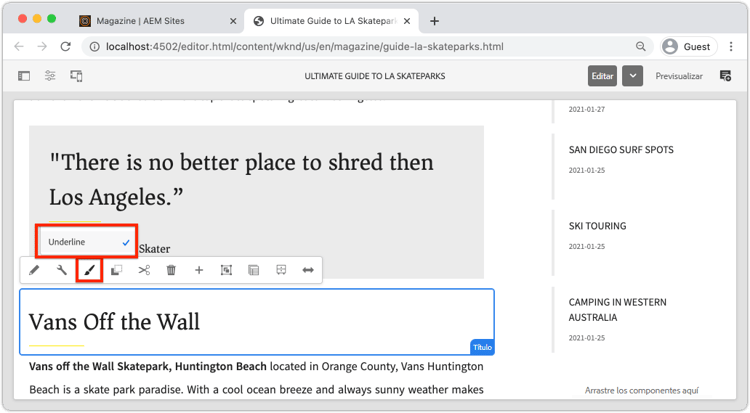Screen dimensions: 750x413
Task: Close the Ultimate Guide to LA Skateparks tab
Action: click(x=407, y=21)
